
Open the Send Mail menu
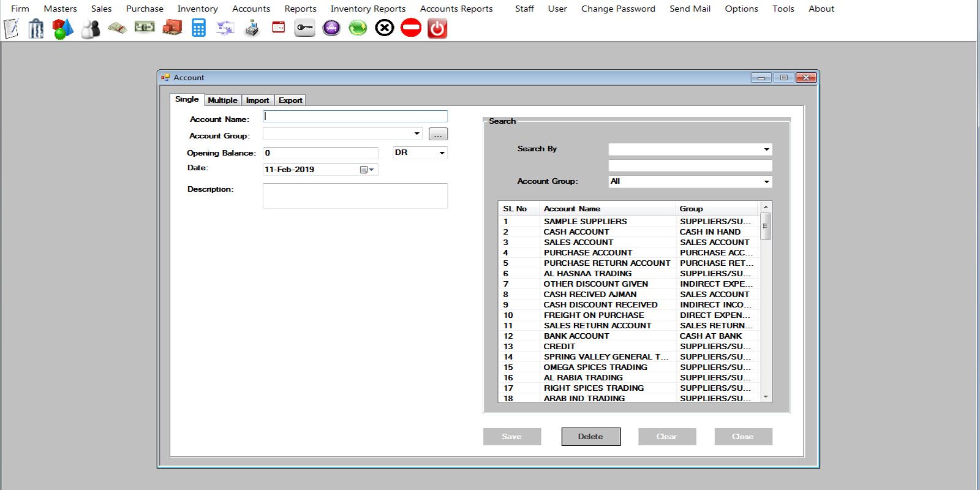(x=690, y=9)
